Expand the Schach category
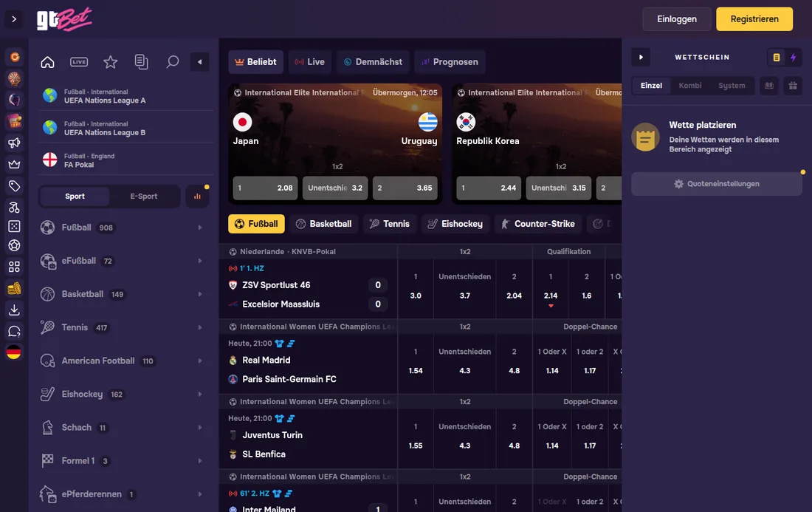 coord(124,428)
